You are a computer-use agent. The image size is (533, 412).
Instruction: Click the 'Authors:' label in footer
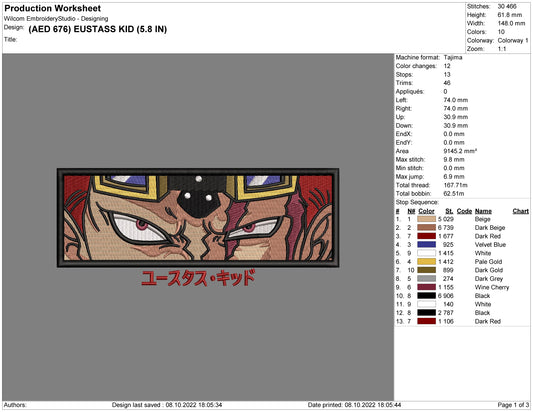[x=15, y=405]
